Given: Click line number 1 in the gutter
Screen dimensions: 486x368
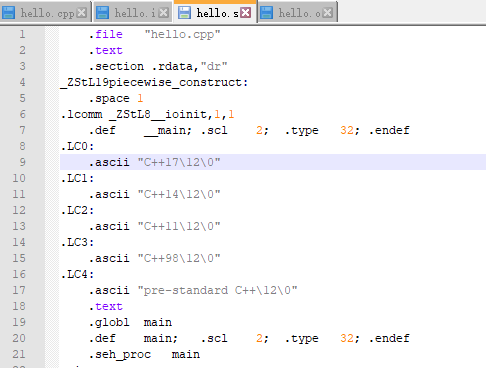Looking at the screenshot, I should [x=22, y=34].
